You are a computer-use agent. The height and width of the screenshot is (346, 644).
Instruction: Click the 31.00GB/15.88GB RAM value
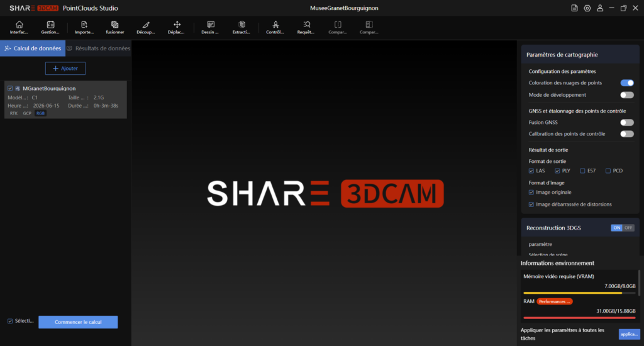pyautogui.click(x=616, y=311)
